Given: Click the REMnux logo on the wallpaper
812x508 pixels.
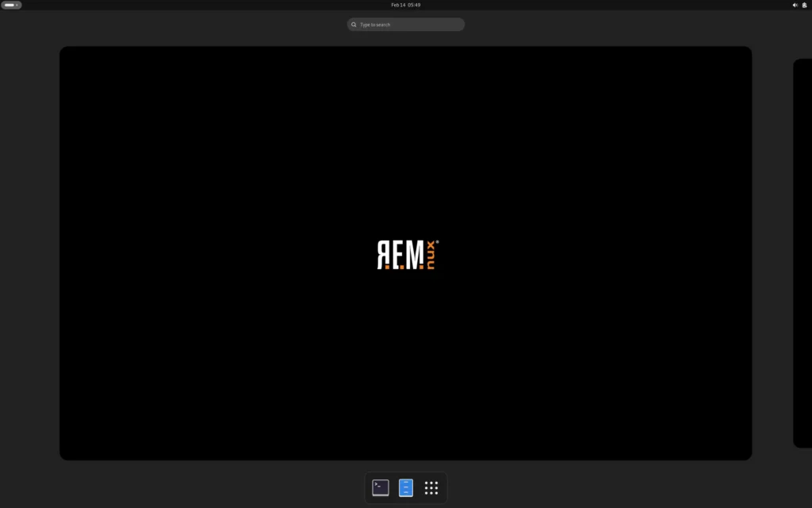Looking at the screenshot, I should tap(406, 254).
